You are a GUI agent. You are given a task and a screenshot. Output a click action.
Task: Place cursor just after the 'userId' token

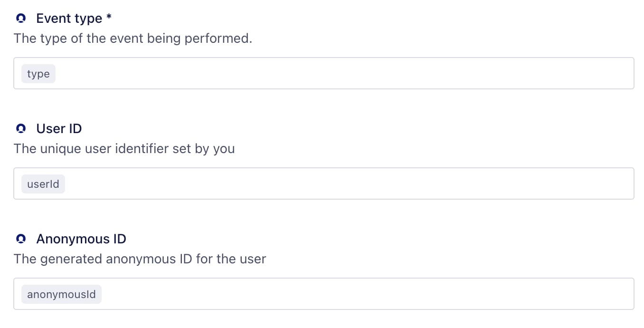click(68, 184)
